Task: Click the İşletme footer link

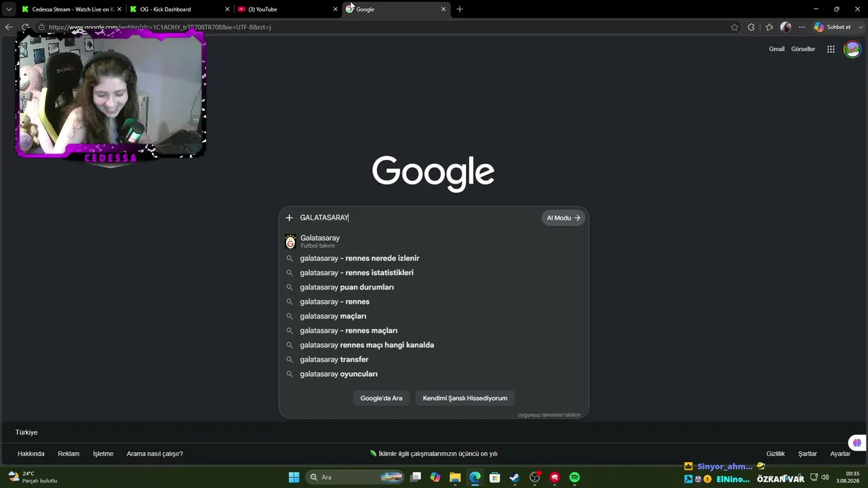Action: click(x=103, y=453)
